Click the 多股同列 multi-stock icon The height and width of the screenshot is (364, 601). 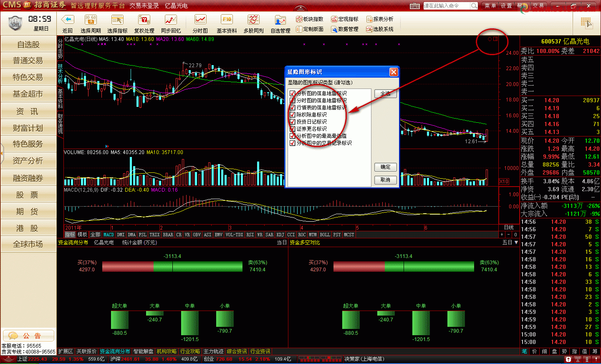(x=253, y=20)
